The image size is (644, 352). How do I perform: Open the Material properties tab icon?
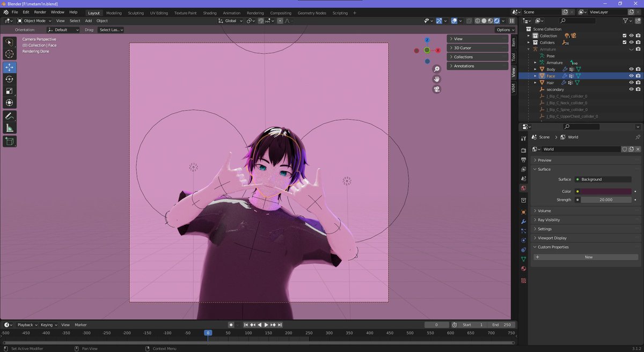click(x=523, y=269)
